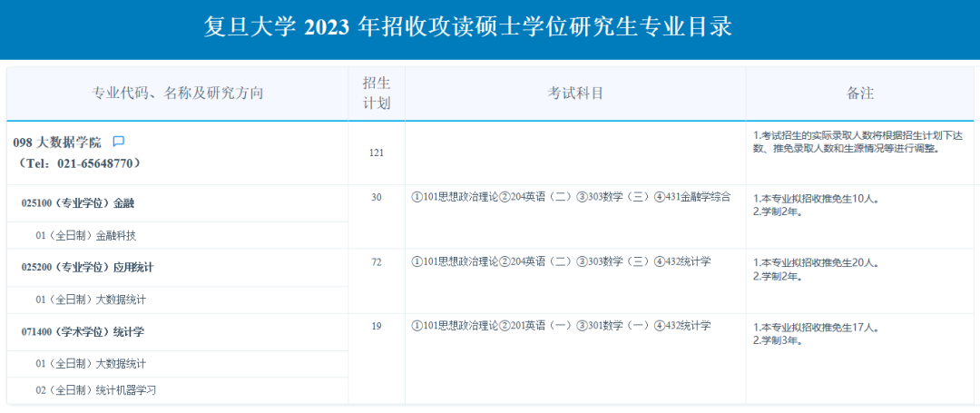980x413 pixels.
Task: Click the 考试科目 column header
Action: click(574, 93)
